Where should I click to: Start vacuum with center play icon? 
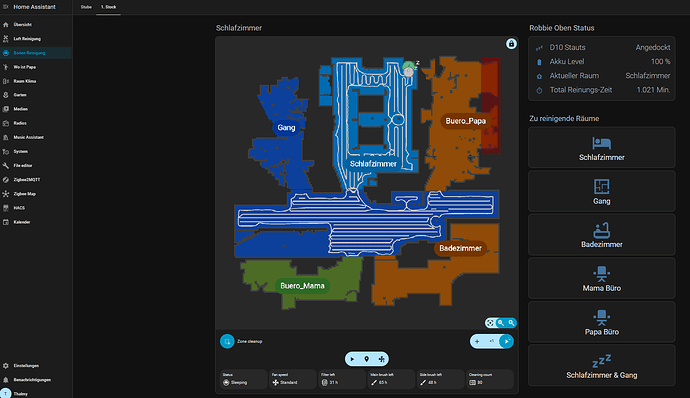coord(352,359)
